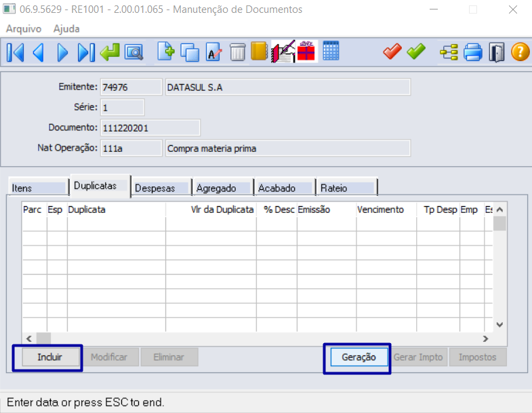Screen dimensions: 532x413
Task: Switch to the Agregado tab
Action: [x=223, y=188]
